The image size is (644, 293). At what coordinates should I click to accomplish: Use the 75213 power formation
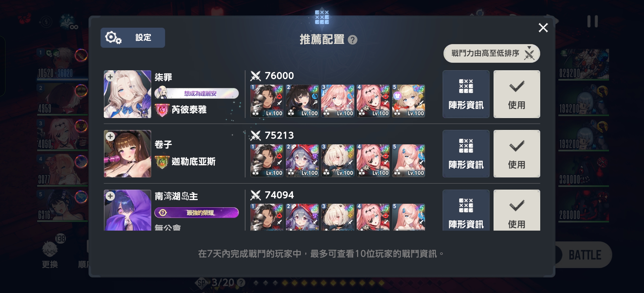pyautogui.click(x=517, y=154)
